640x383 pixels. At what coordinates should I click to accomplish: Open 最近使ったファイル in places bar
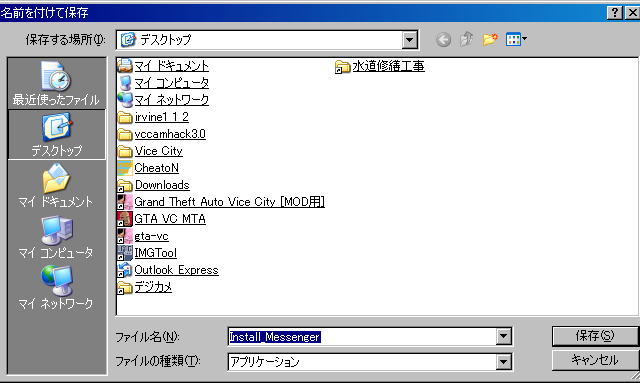(x=56, y=83)
